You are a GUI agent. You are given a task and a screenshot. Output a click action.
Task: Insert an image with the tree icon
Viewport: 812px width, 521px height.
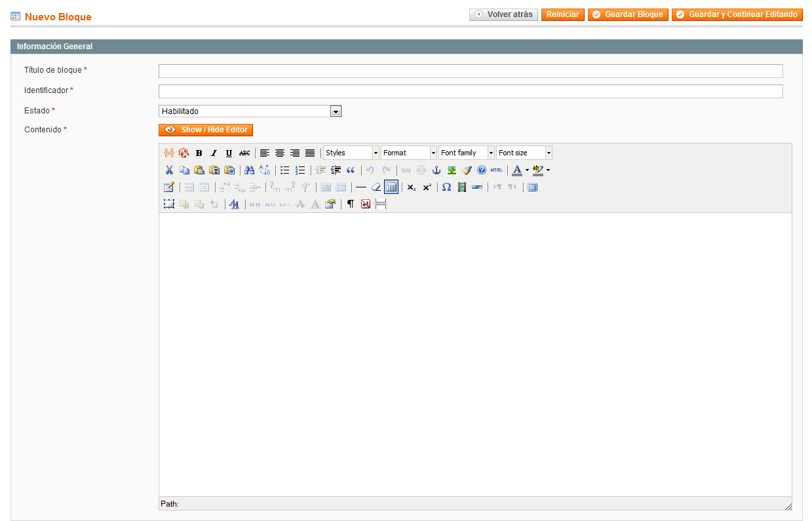(452, 170)
